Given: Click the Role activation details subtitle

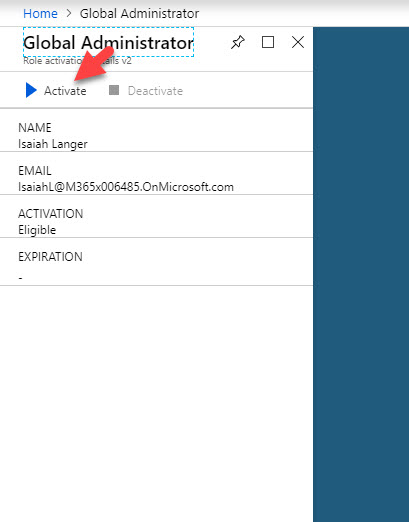Looking at the screenshot, I should (77, 61).
